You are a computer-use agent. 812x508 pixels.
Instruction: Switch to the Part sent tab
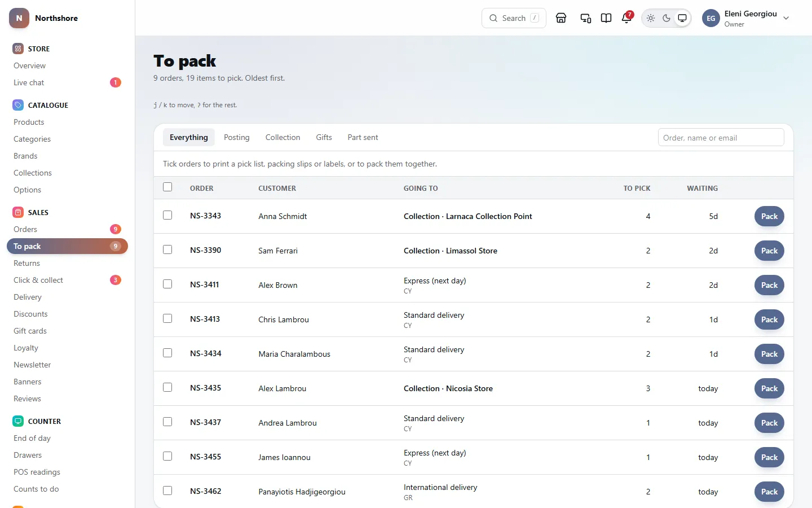(x=363, y=137)
